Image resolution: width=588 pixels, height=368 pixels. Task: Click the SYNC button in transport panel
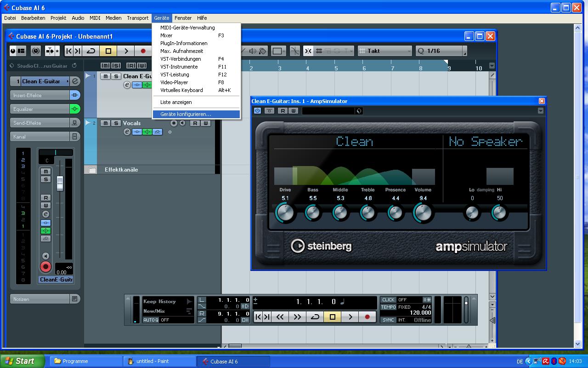coord(388,320)
